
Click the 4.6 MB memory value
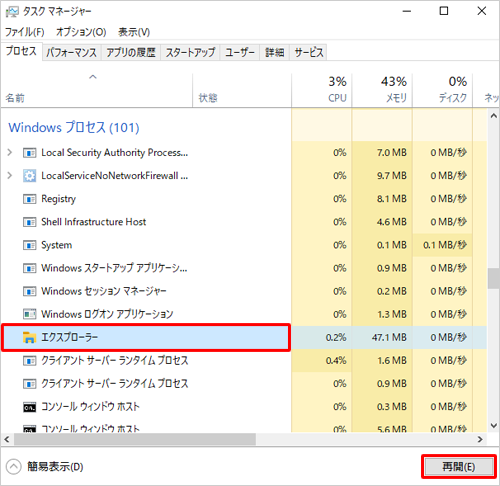[392, 222]
